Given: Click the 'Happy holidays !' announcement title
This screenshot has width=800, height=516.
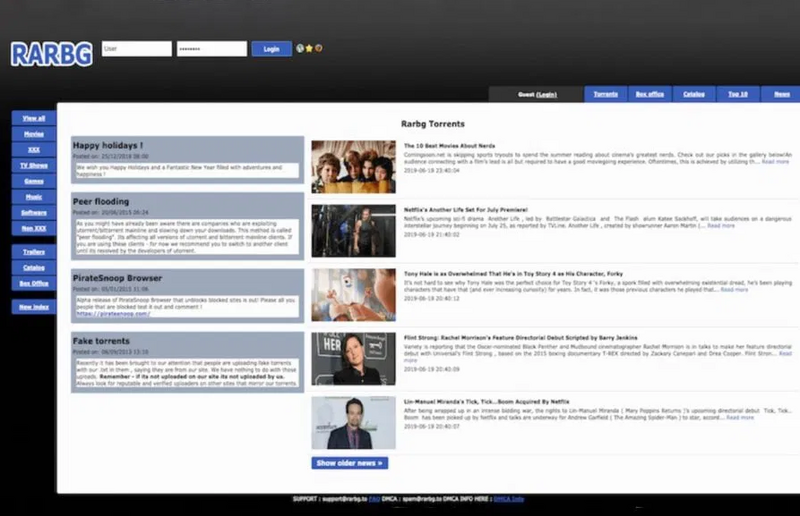Looking at the screenshot, I should [x=108, y=145].
